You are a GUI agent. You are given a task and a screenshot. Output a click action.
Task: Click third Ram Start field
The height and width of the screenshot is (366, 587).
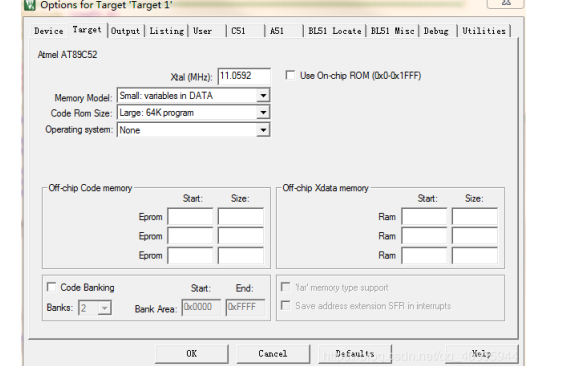tap(424, 256)
